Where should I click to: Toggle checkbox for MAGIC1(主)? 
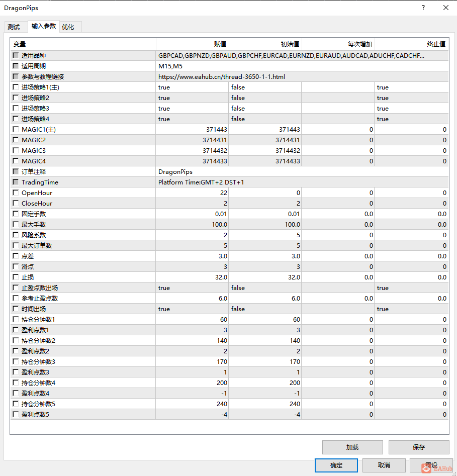(16, 129)
